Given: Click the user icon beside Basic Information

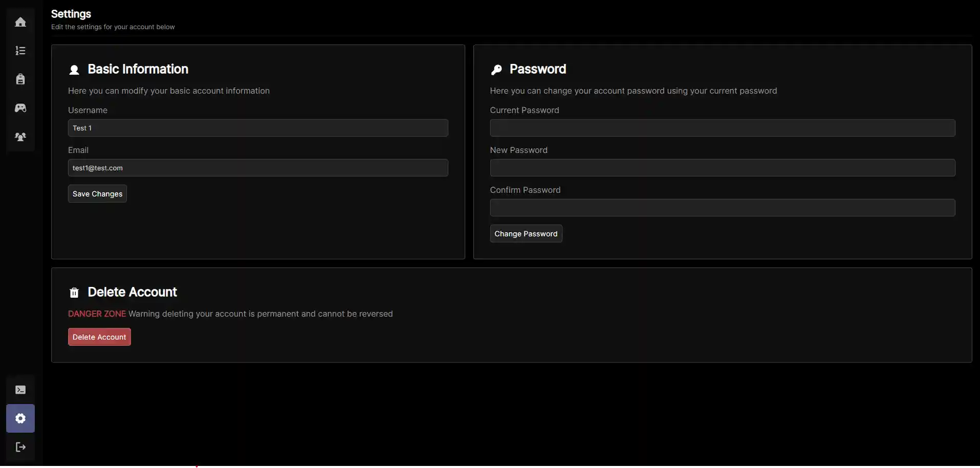Looking at the screenshot, I should click(74, 70).
